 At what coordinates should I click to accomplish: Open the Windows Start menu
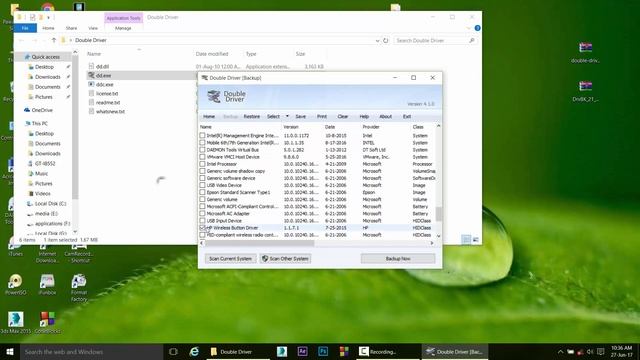(x=10, y=351)
